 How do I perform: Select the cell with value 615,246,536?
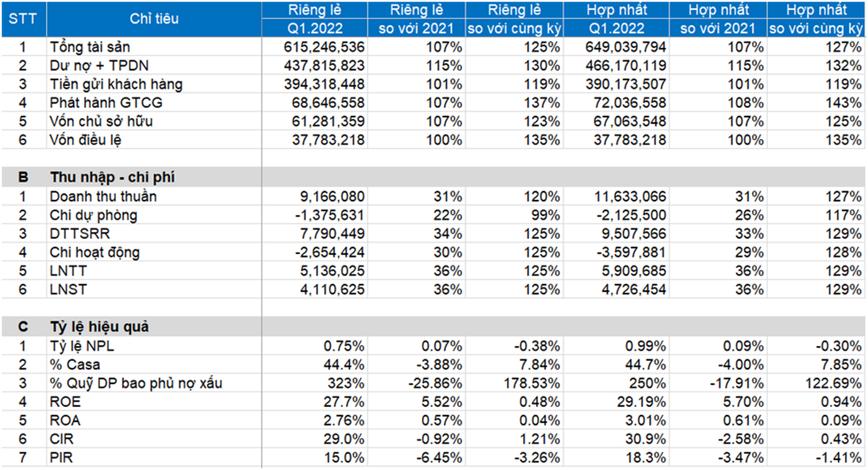point(324,47)
